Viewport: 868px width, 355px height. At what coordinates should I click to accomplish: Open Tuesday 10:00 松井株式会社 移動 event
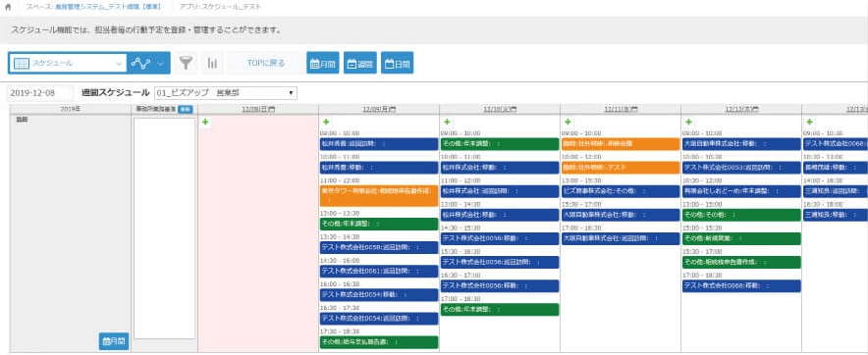(x=500, y=168)
